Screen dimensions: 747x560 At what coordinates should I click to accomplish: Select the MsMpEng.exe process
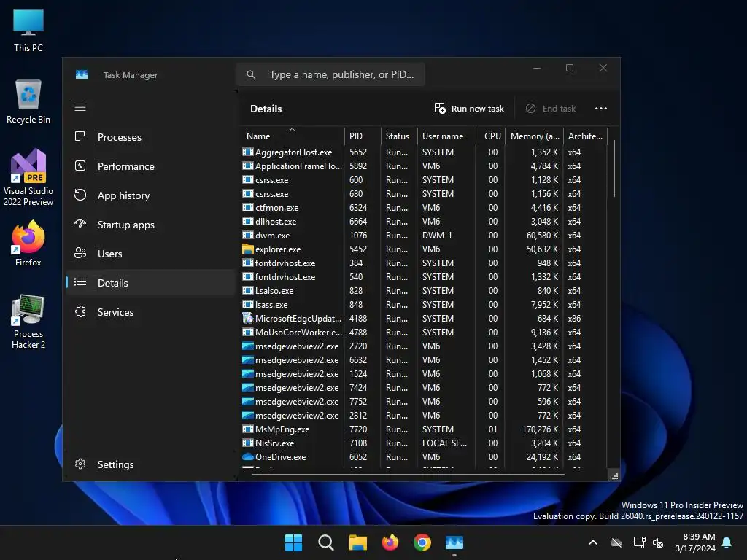pos(424,429)
